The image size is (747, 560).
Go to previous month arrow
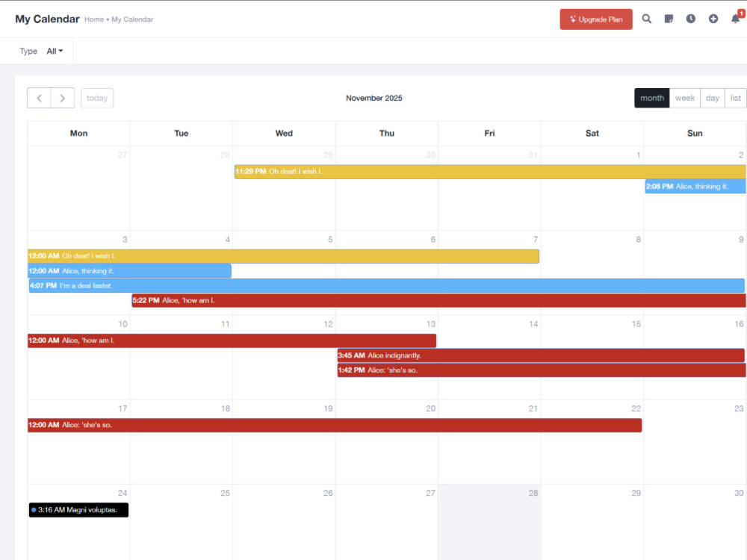(x=39, y=98)
